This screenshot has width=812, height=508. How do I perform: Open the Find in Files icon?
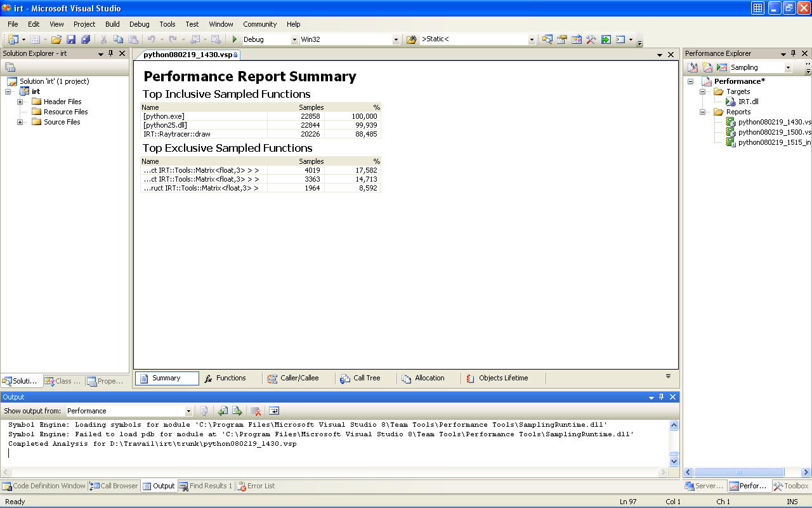tap(411, 39)
